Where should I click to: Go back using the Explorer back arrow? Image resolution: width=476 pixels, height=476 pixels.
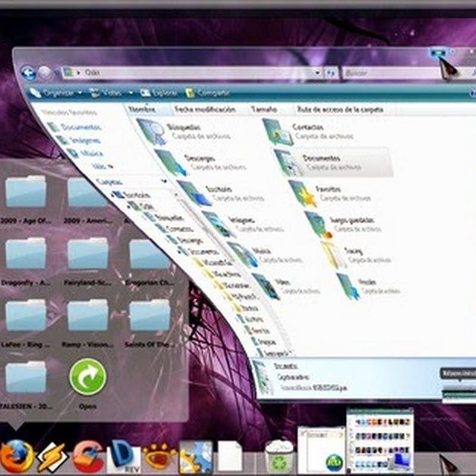coord(28,73)
